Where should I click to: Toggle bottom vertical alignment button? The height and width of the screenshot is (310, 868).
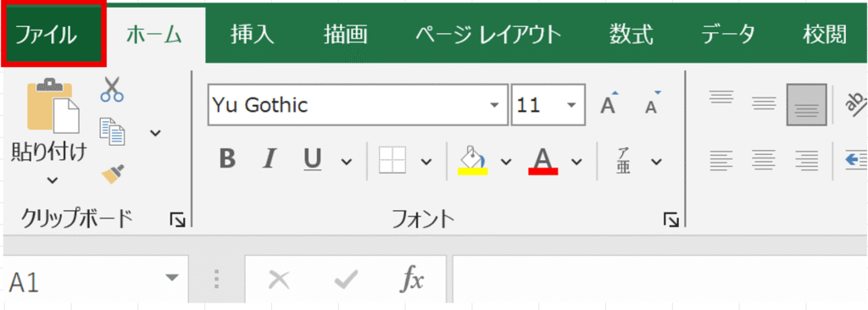pyautogui.click(x=807, y=105)
